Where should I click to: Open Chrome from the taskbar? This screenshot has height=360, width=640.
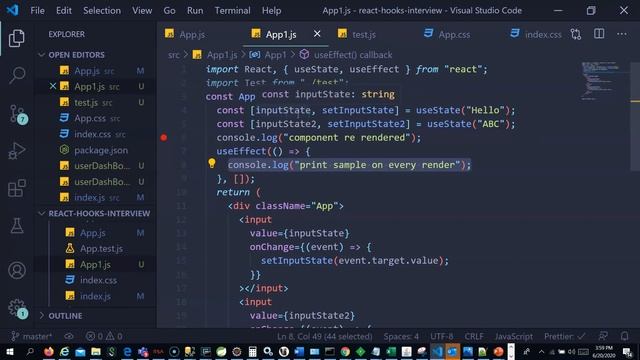(x=345, y=352)
